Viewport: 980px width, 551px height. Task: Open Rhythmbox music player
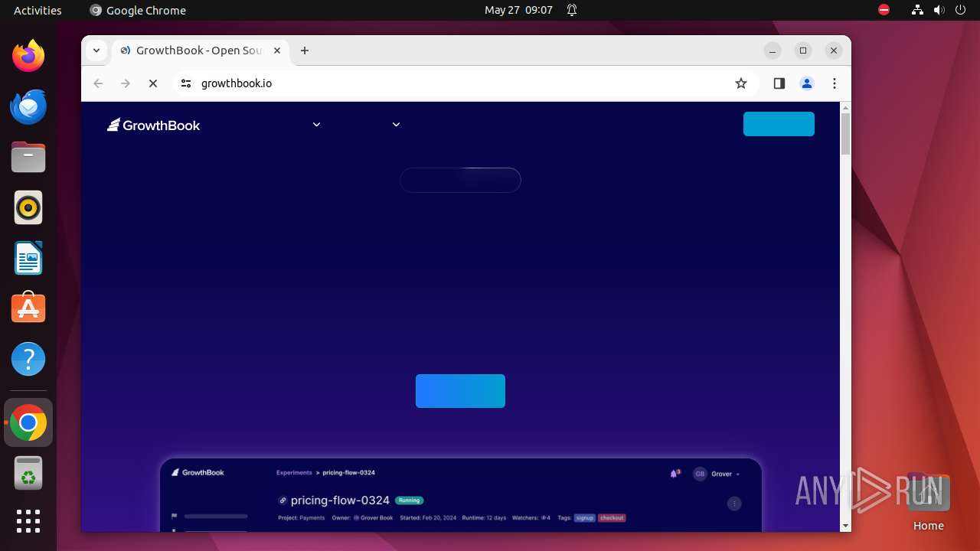coord(28,207)
